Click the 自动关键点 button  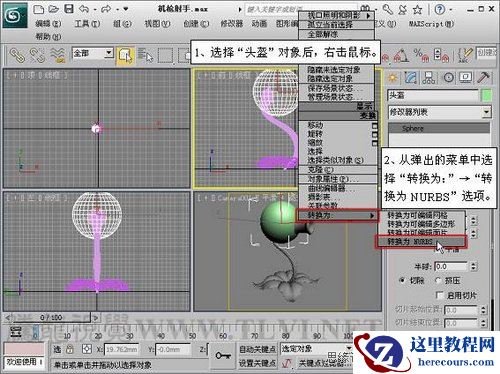pyautogui.click(x=257, y=349)
